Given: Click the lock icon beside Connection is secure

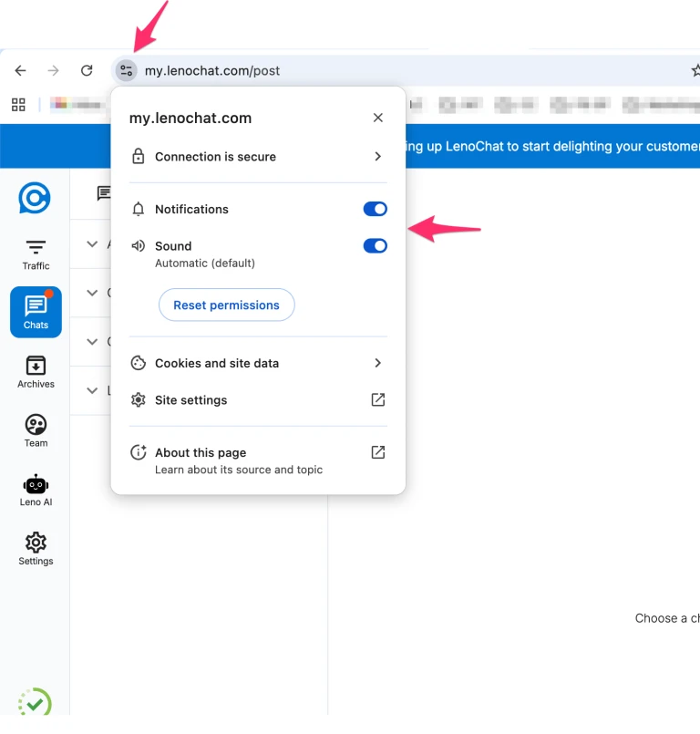Looking at the screenshot, I should tap(138, 156).
